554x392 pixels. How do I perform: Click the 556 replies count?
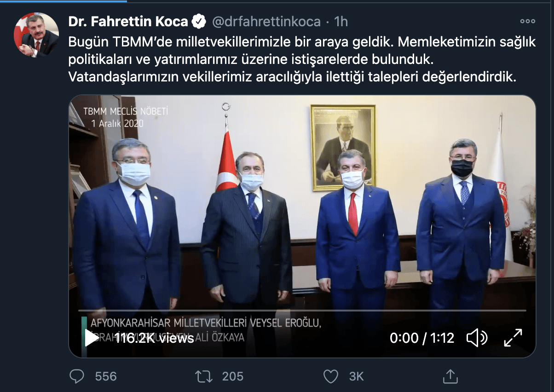point(106,376)
